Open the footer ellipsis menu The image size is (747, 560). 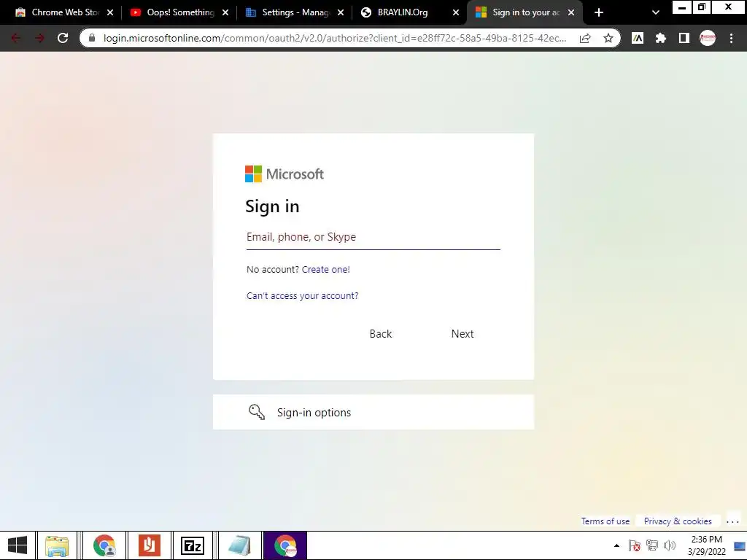click(732, 521)
